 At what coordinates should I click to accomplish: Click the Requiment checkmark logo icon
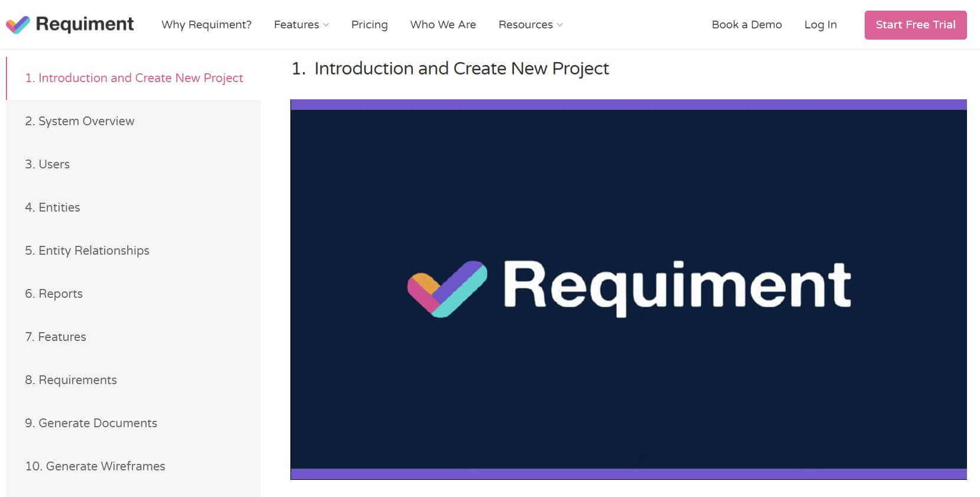(18, 25)
